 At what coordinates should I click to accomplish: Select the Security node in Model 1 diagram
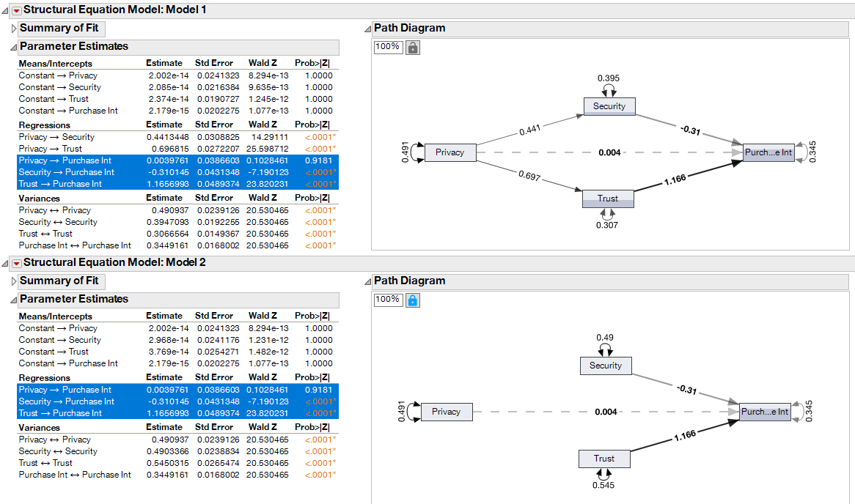pos(609,105)
